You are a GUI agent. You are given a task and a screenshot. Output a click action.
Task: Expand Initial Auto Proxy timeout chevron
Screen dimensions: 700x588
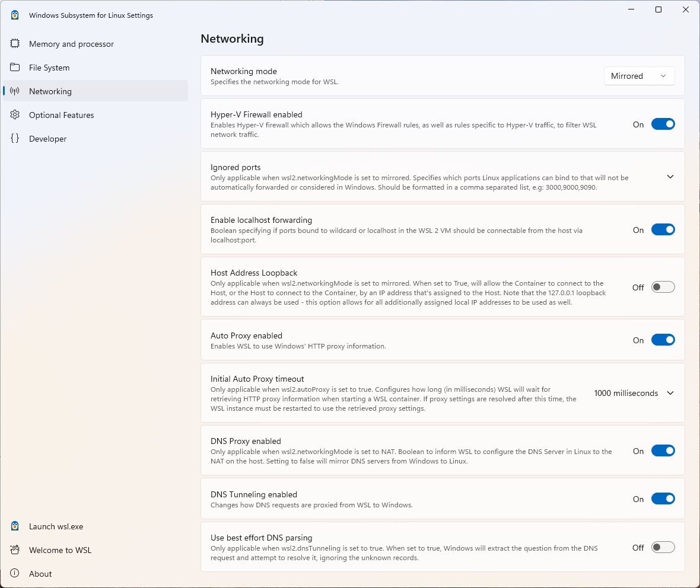(670, 393)
